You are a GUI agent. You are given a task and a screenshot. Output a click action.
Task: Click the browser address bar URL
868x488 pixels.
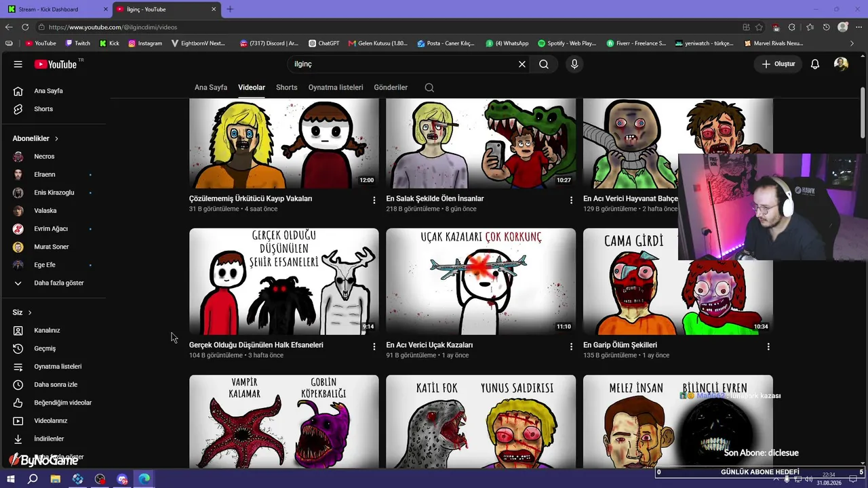[x=113, y=27]
